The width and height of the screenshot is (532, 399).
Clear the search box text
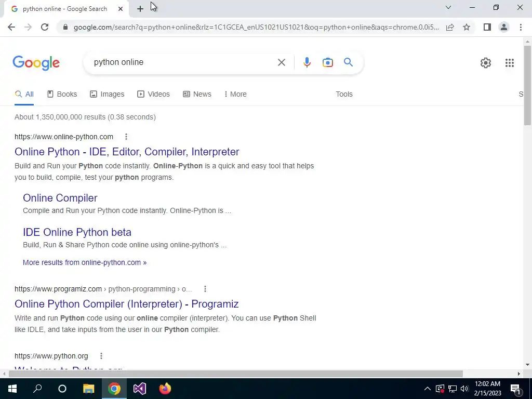coord(281,62)
